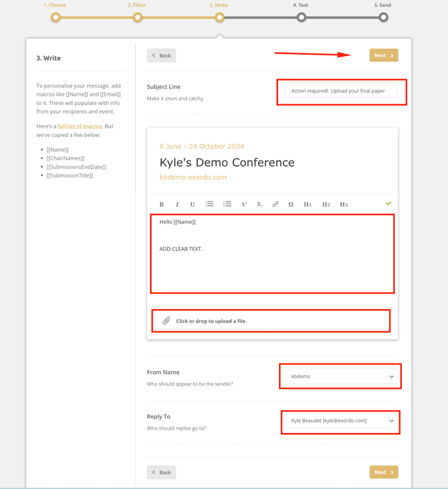Jump to step 1. Choose
Viewport: 448px width, 489px height.
(x=56, y=17)
